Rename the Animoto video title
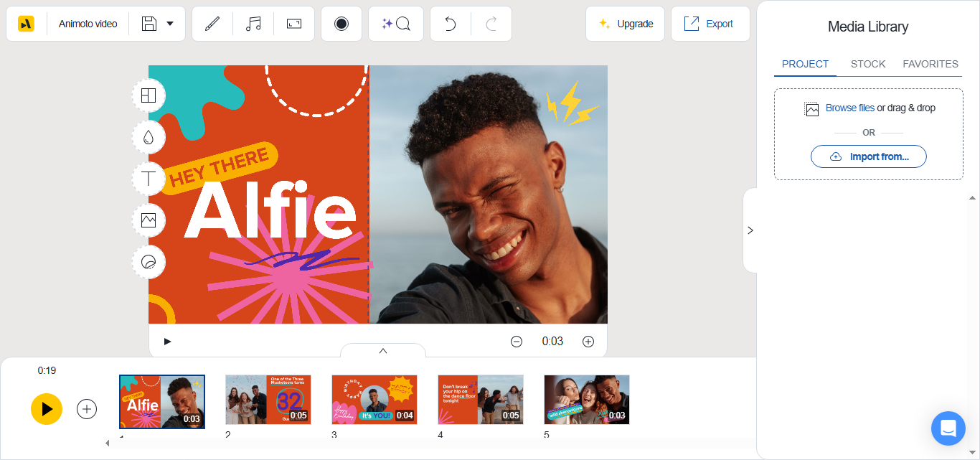The width and height of the screenshot is (980, 460). coord(88,24)
